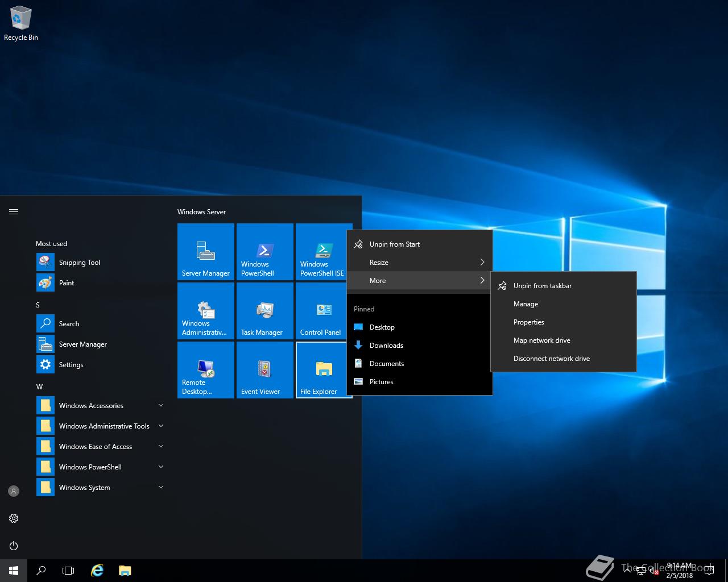Image resolution: width=728 pixels, height=582 pixels.
Task: Open Search in the app list
Action: [101, 324]
